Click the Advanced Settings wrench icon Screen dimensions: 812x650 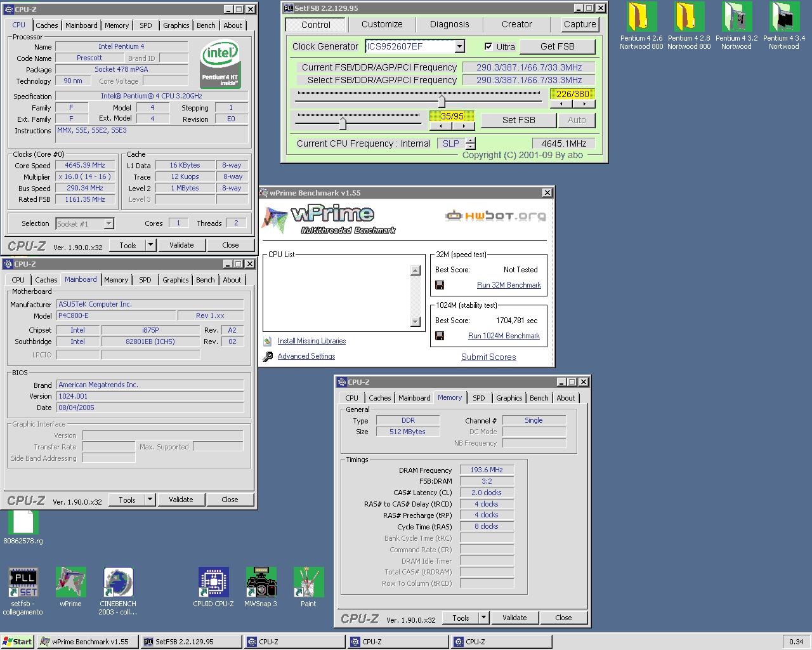(268, 356)
